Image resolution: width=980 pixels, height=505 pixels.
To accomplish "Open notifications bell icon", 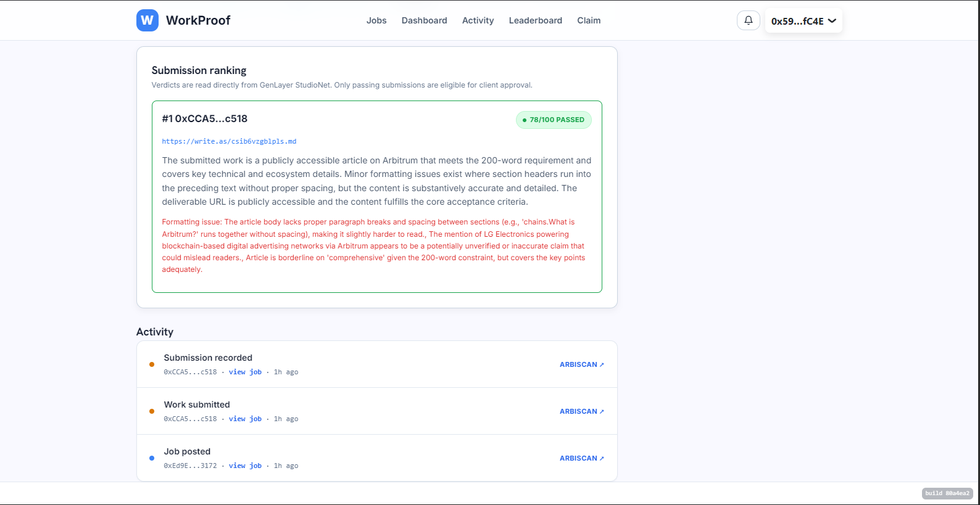I will coord(749,20).
